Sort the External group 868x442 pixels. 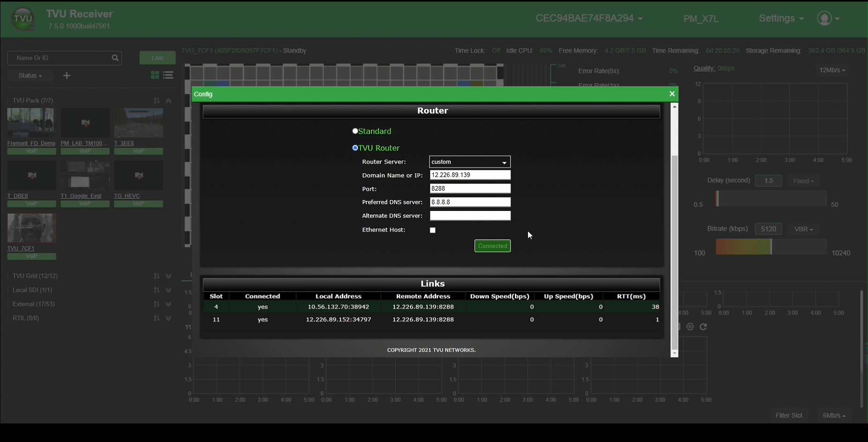click(156, 304)
